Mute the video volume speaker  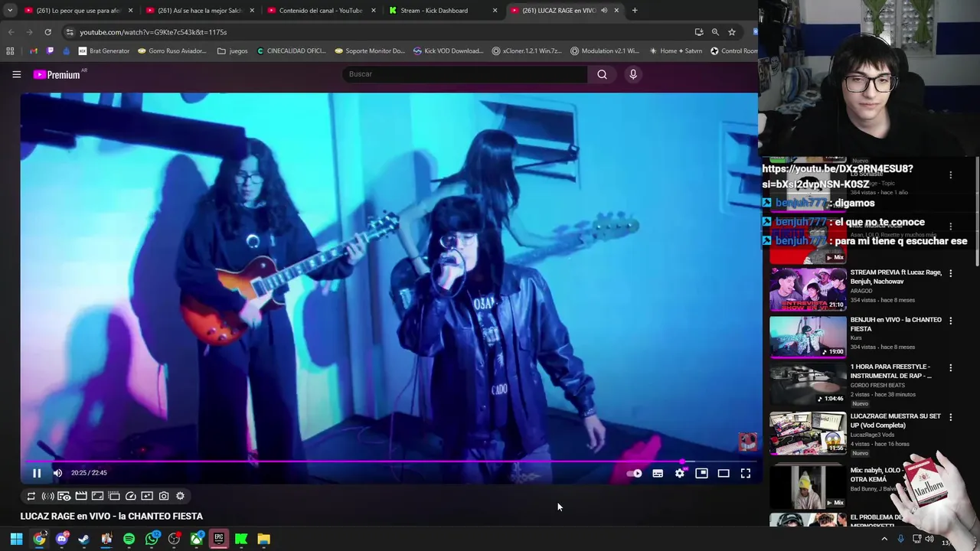pos(57,473)
